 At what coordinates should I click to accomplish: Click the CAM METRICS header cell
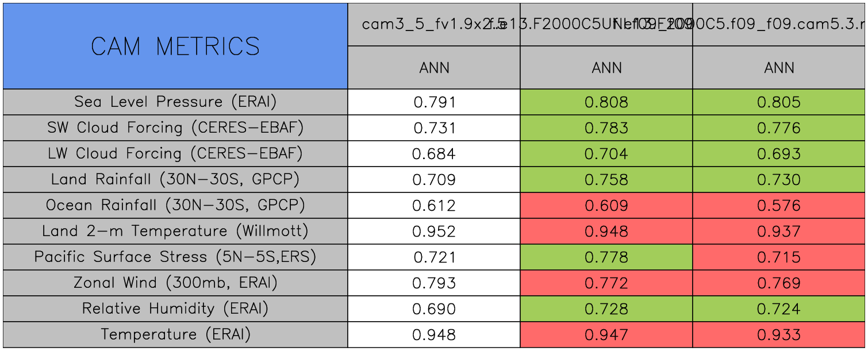click(x=175, y=47)
